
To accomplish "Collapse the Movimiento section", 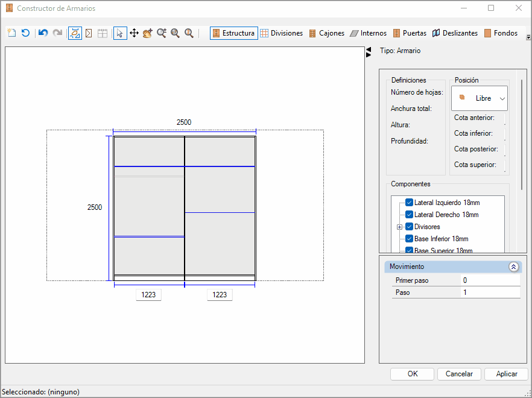I will tap(513, 267).
